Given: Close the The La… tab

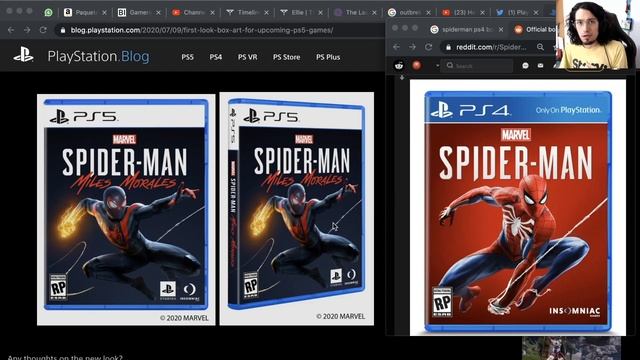Looking at the screenshot, I should [374, 13].
